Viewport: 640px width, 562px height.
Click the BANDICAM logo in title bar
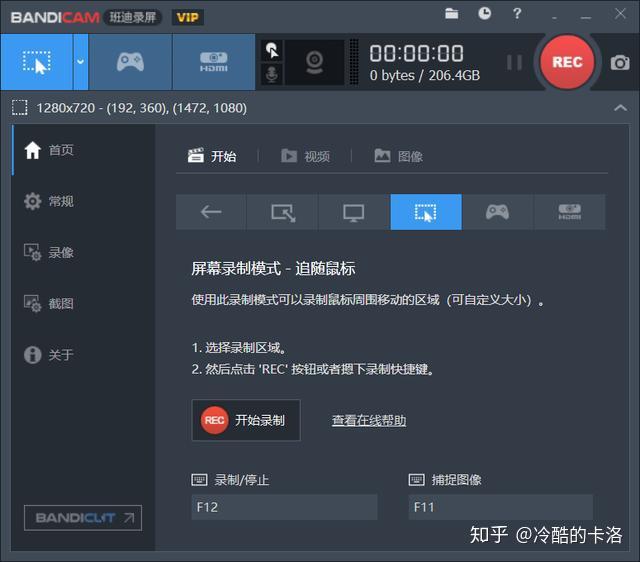pyautogui.click(x=55, y=17)
